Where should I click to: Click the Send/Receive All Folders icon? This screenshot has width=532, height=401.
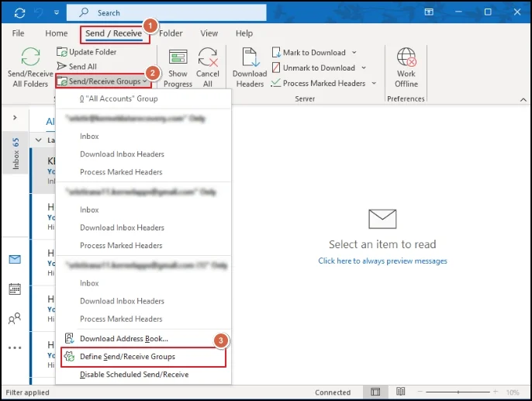[x=30, y=57]
